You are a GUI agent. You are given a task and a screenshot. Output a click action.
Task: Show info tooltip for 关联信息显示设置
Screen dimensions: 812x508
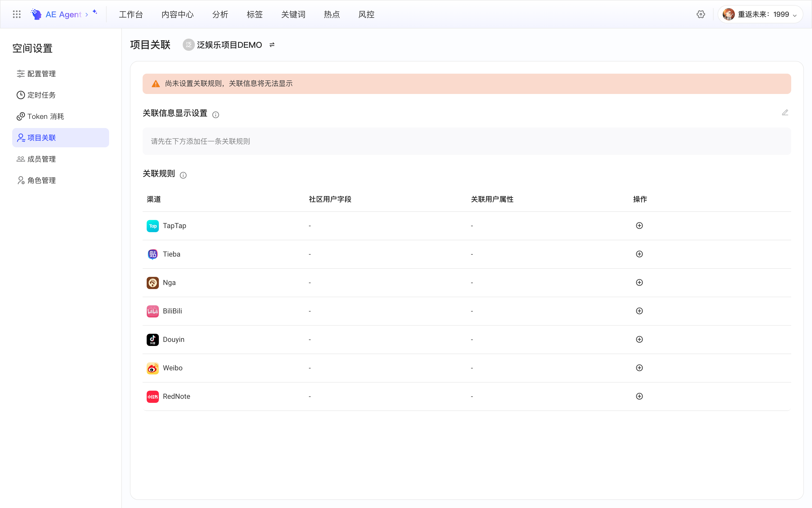[215, 115]
